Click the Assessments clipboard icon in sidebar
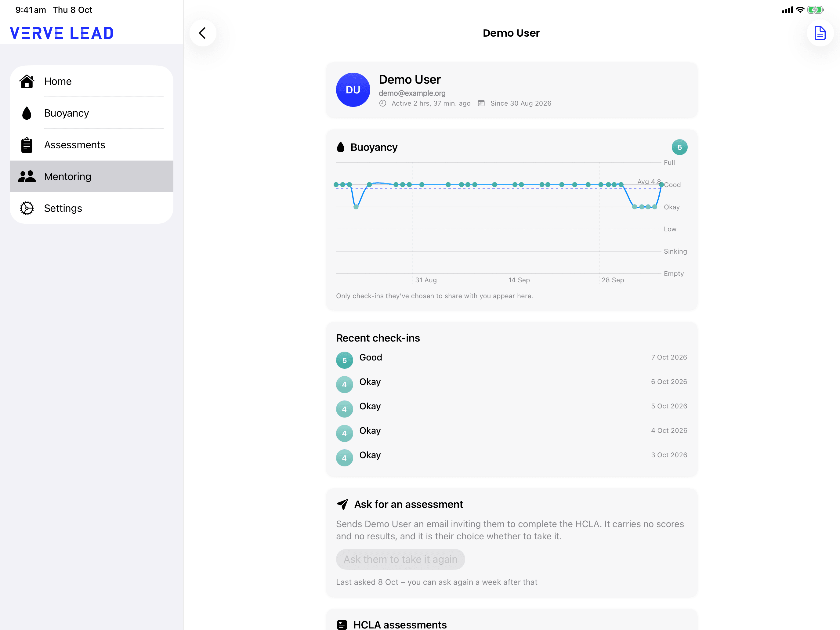 [x=27, y=145]
